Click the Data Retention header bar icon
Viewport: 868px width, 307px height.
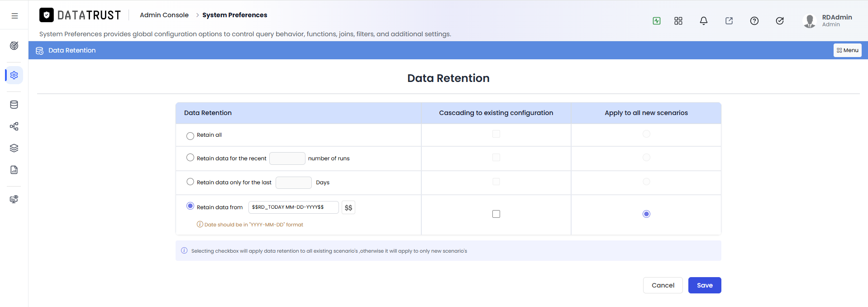(40, 51)
